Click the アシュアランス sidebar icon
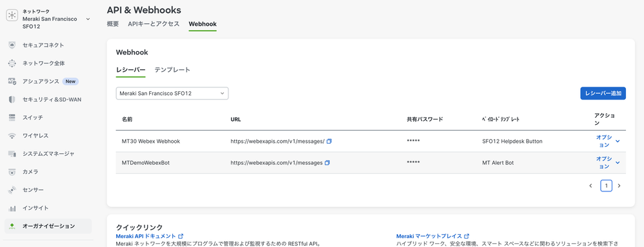 pos(12,81)
